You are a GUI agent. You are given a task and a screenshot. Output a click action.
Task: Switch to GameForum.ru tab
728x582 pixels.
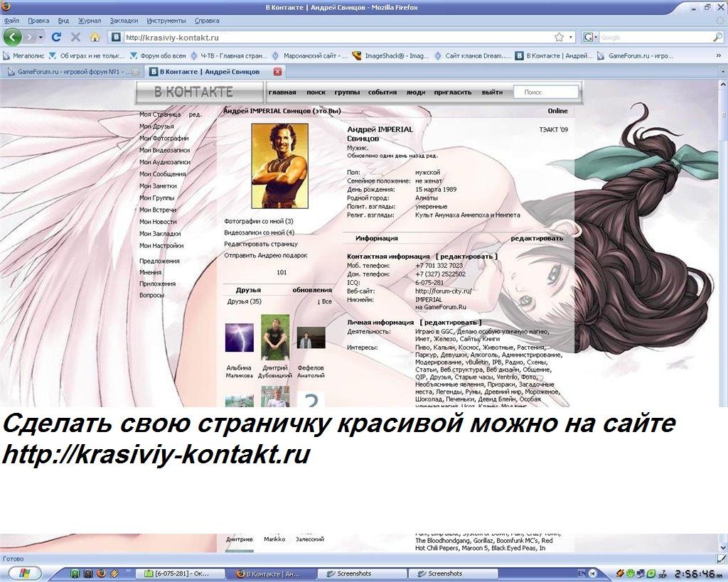pos(70,72)
